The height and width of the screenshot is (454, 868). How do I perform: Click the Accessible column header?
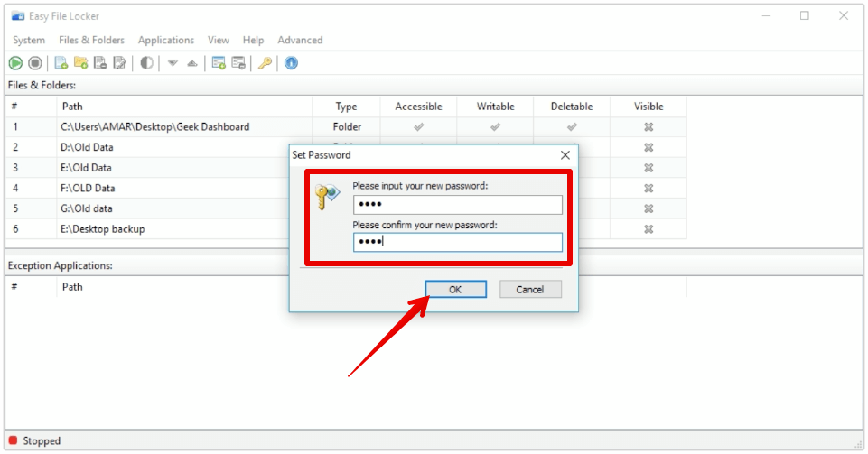coord(418,107)
